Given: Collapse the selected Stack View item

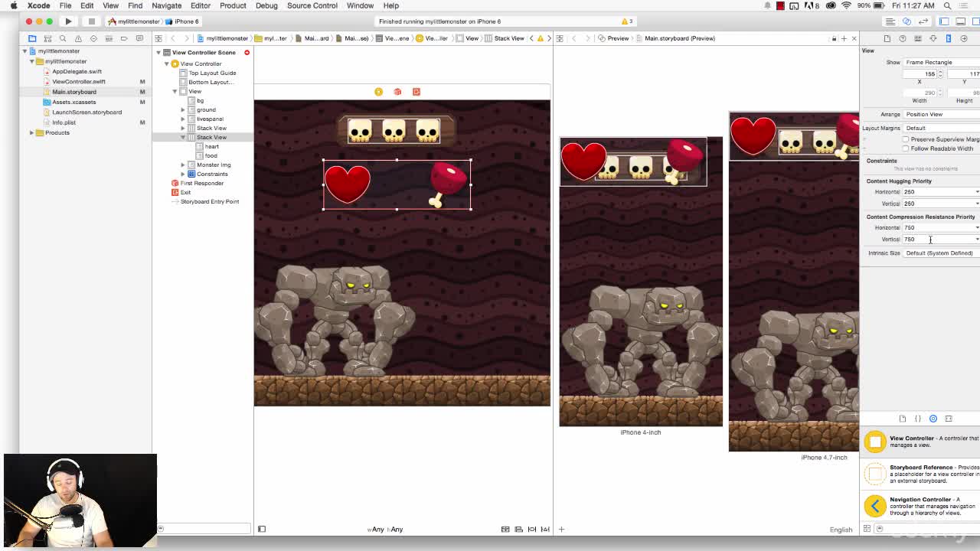Looking at the screenshot, I should 183,137.
